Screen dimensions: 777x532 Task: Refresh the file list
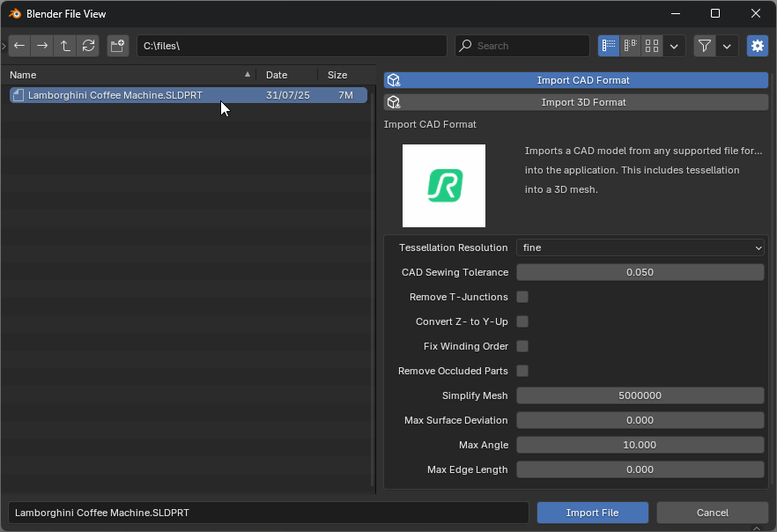[88, 46]
